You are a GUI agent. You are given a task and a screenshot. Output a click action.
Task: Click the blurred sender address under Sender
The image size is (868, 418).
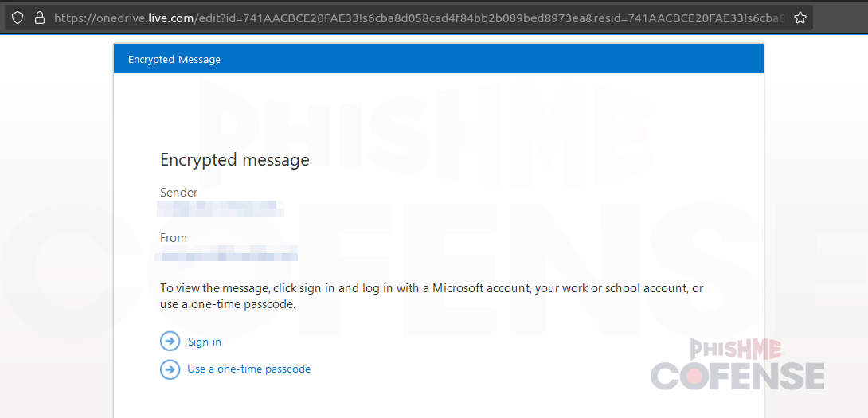221,209
